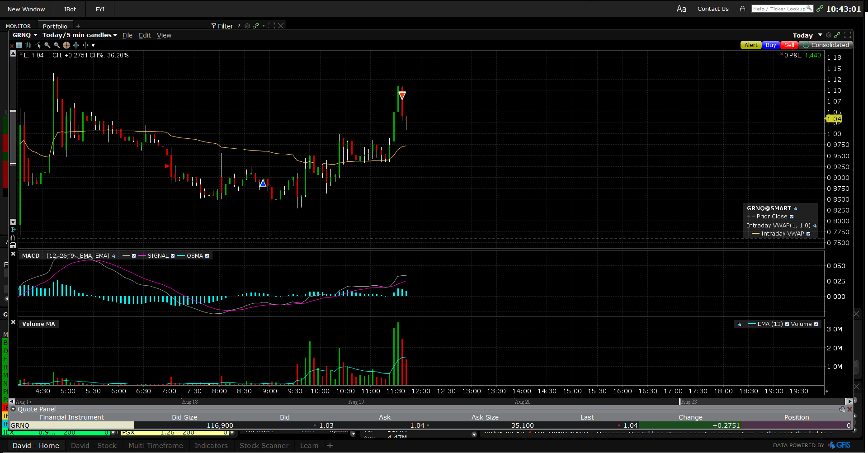Click the Consolidated refresh button

(x=826, y=45)
